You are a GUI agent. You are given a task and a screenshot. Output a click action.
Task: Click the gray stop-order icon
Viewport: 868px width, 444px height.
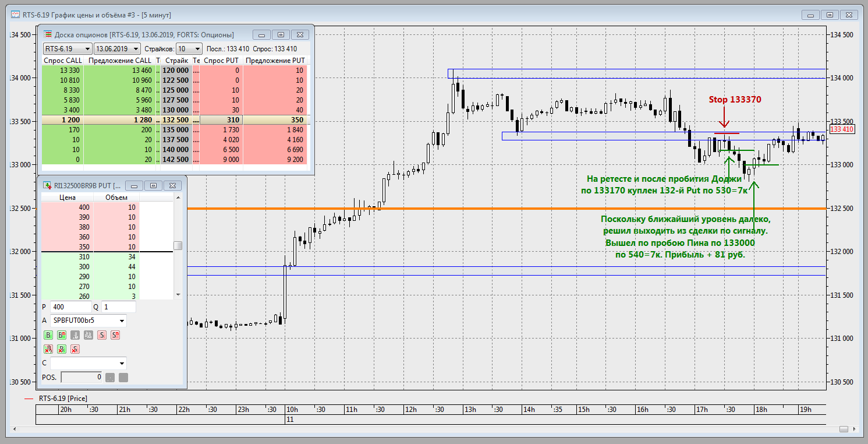(75, 335)
